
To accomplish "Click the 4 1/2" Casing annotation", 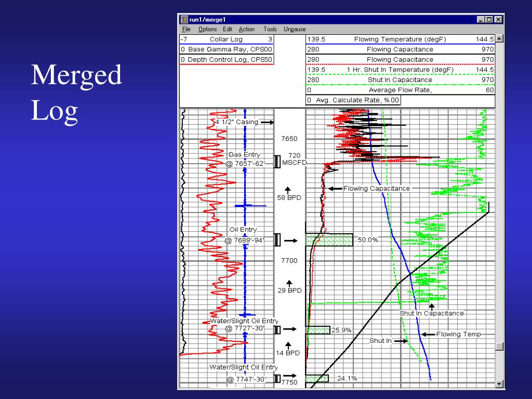I will click(236, 122).
